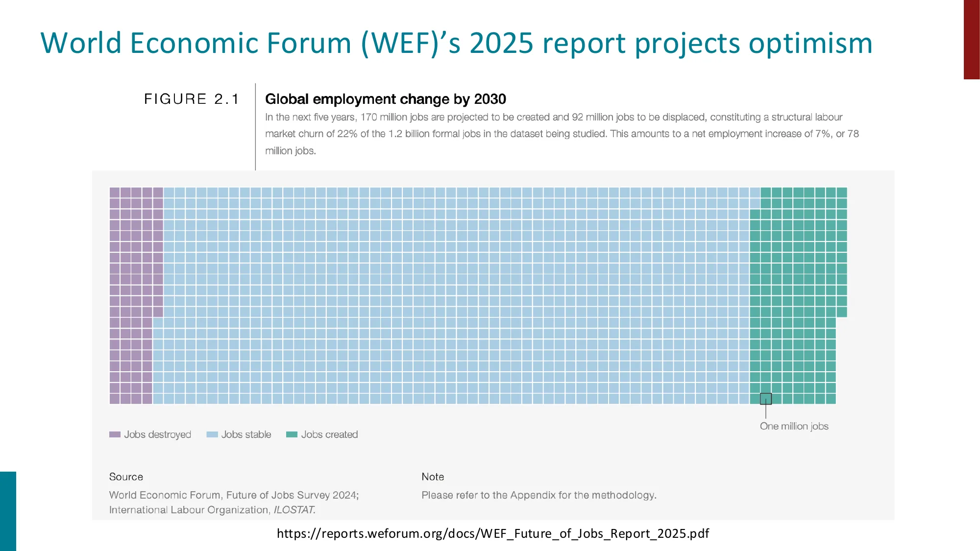Click the outlined One million jobs square
Image resolution: width=980 pixels, height=551 pixels.
coord(765,399)
